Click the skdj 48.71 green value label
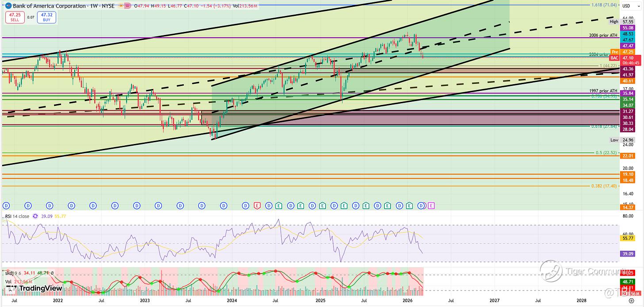The image size is (644, 307). 627,281
